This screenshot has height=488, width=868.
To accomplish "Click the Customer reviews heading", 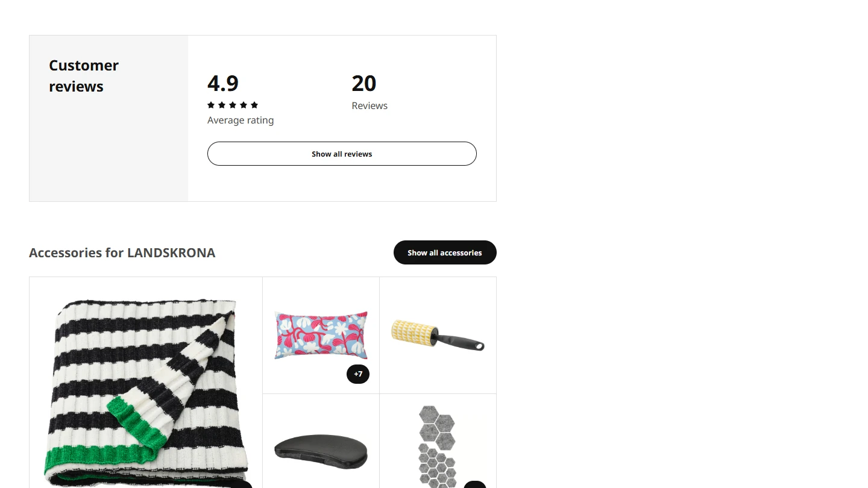I will 84,76.
